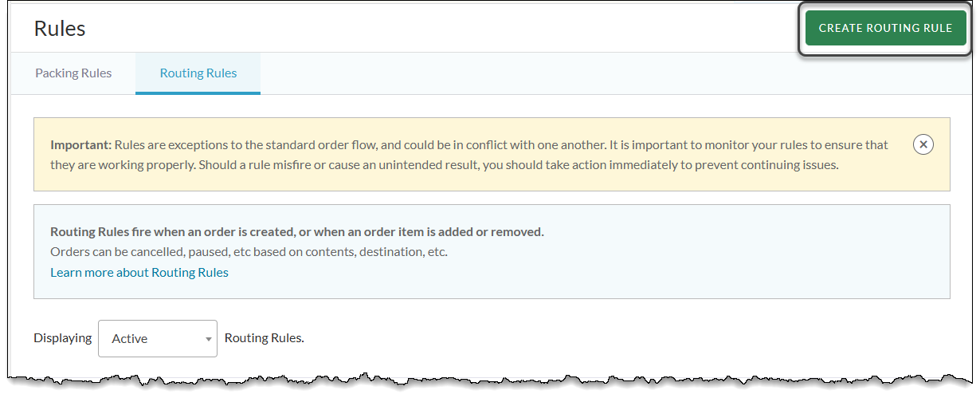Click the word Active inside the dropdown
This screenshot has height=402, width=980.
[130, 339]
